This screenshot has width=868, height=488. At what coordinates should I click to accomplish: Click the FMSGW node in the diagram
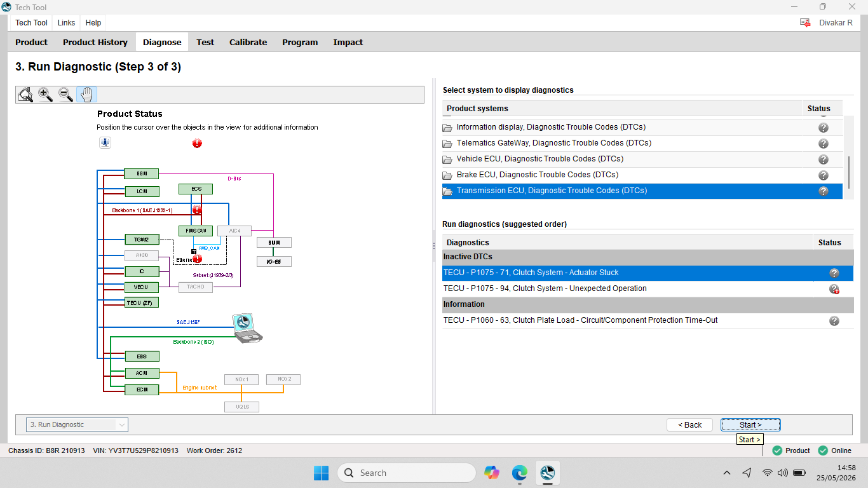click(196, 231)
